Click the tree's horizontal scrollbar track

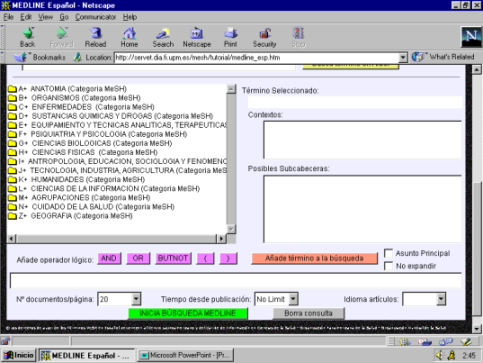click(x=116, y=239)
